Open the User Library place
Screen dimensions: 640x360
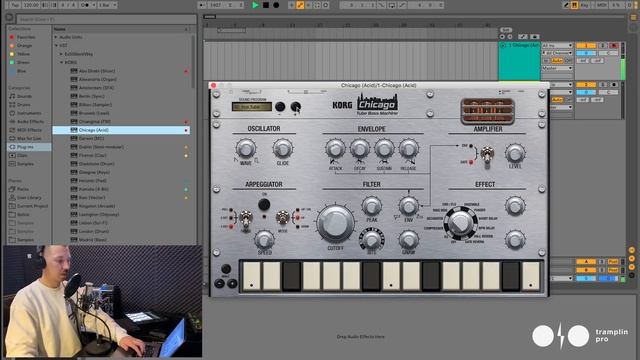pyautogui.click(x=29, y=198)
